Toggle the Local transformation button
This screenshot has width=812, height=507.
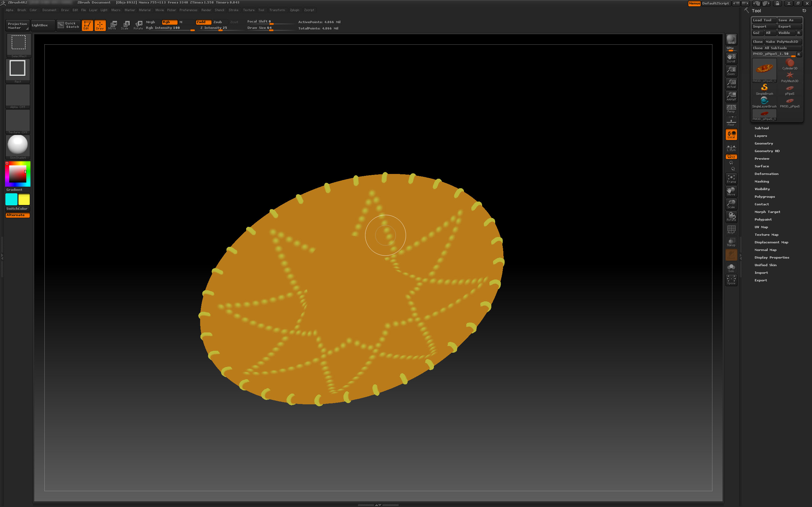click(731, 134)
